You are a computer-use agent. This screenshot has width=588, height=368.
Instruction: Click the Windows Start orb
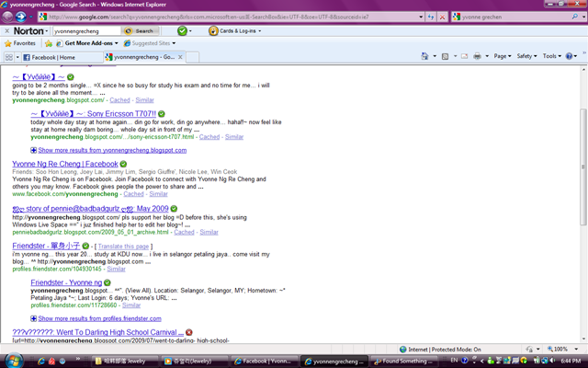click(x=13, y=361)
